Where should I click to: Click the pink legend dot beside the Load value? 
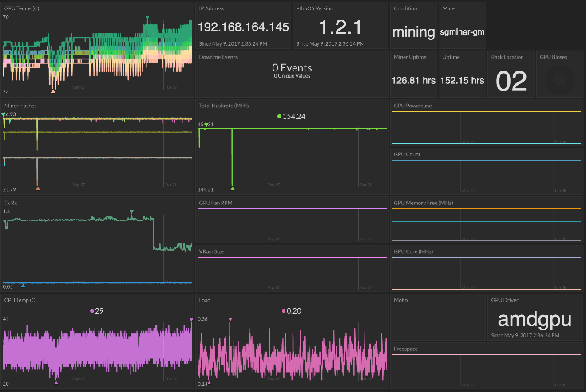click(283, 311)
